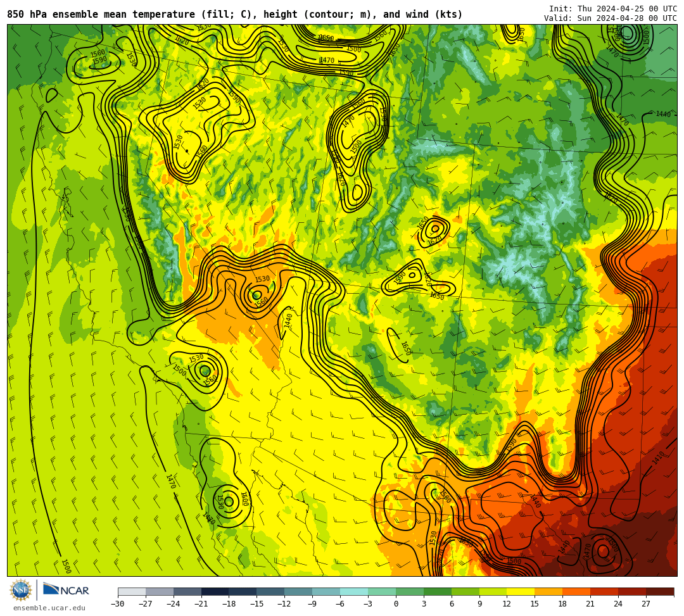
Task: Pick the green swatch between 0 and 3
Action: coord(410,591)
